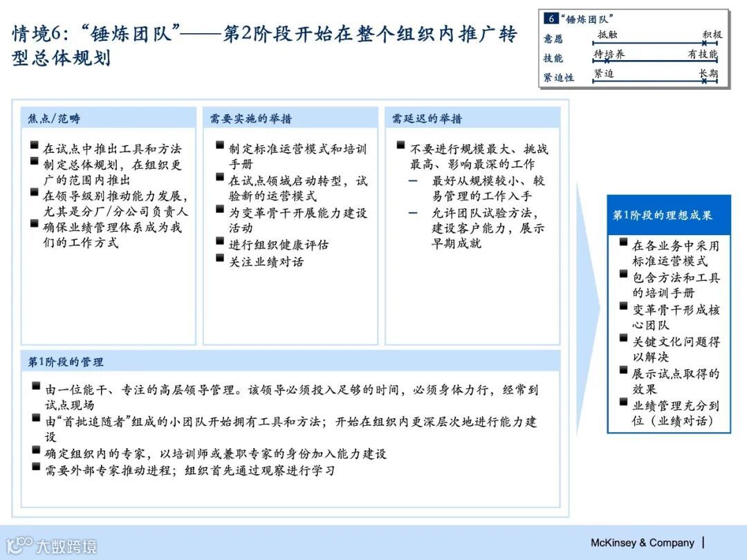Click the 紧迫性 slider marker near 长期
This screenshot has height=560, width=747.
[x=704, y=82]
